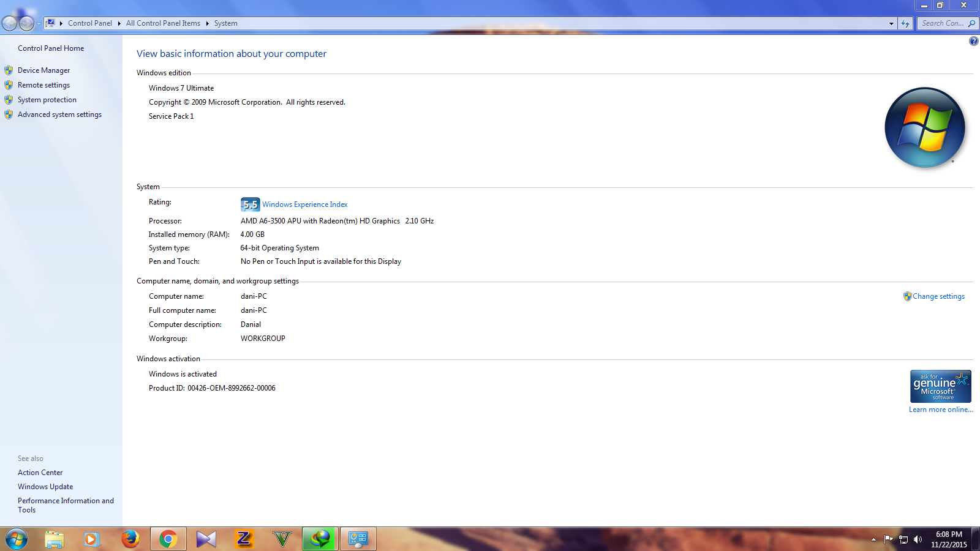Screen dimensions: 980x551
Task: Launch the media player taskbar icon
Action: click(x=92, y=539)
